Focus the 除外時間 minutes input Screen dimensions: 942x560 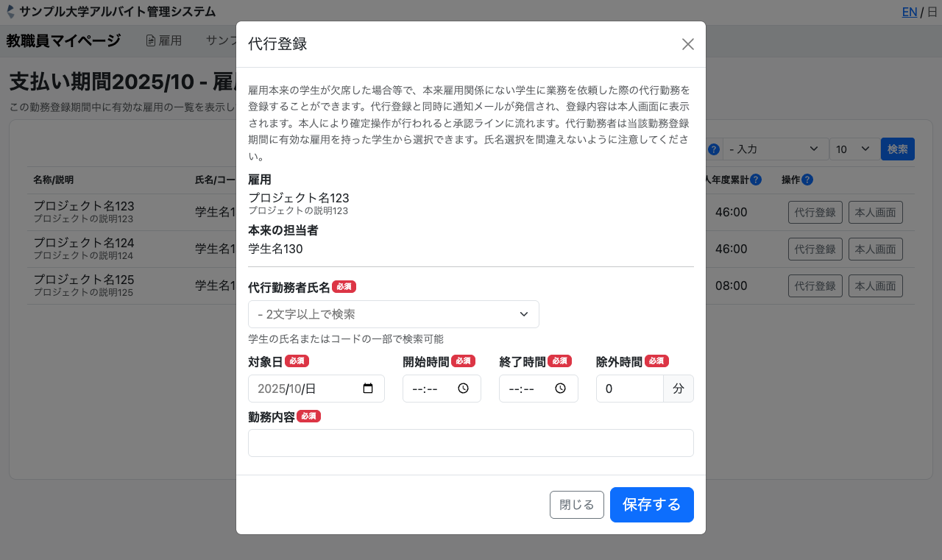(629, 389)
